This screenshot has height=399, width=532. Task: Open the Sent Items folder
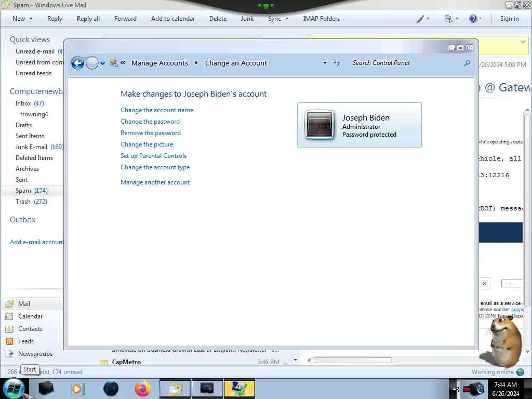tap(30, 136)
